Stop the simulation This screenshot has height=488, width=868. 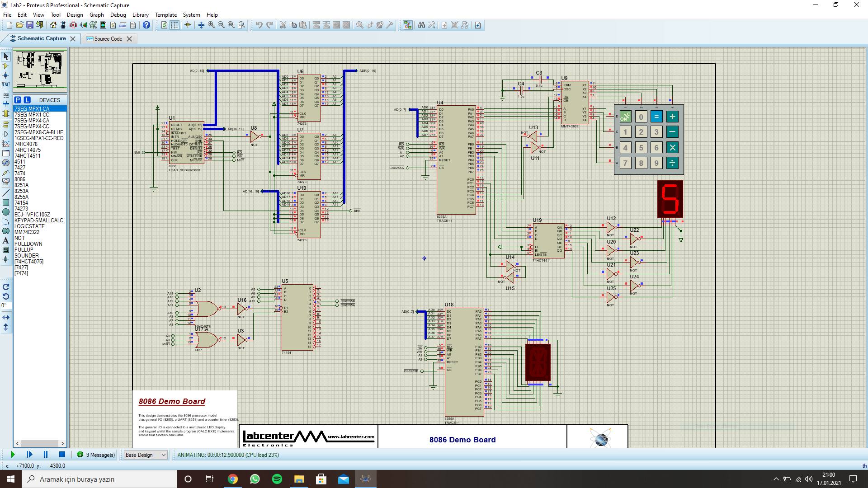62,455
